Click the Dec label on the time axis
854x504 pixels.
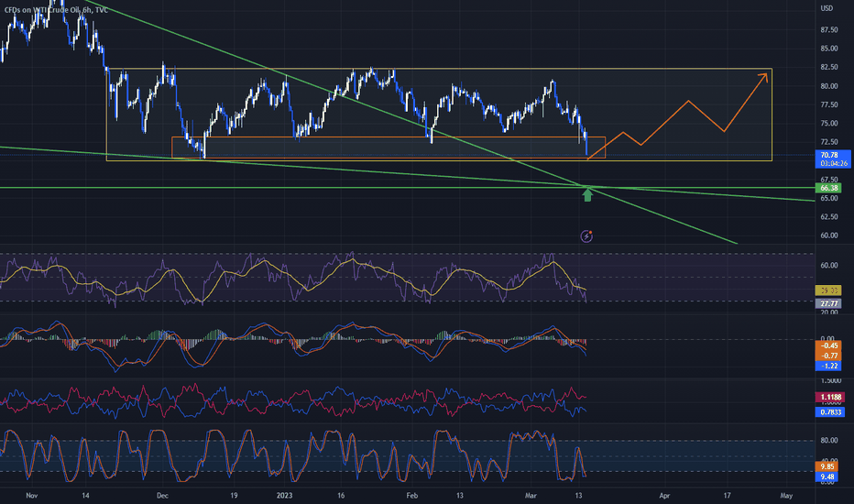point(162,496)
